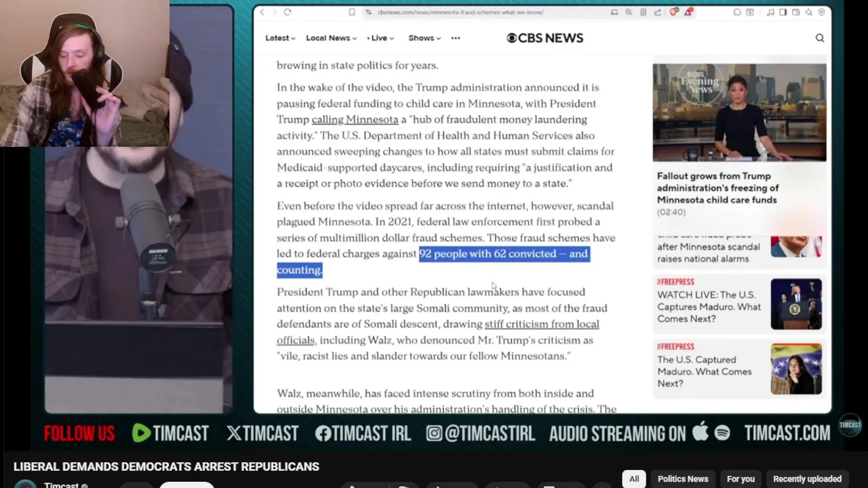Expand the Local News dropdown
This screenshot has height=488, width=868.
[x=331, y=38]
